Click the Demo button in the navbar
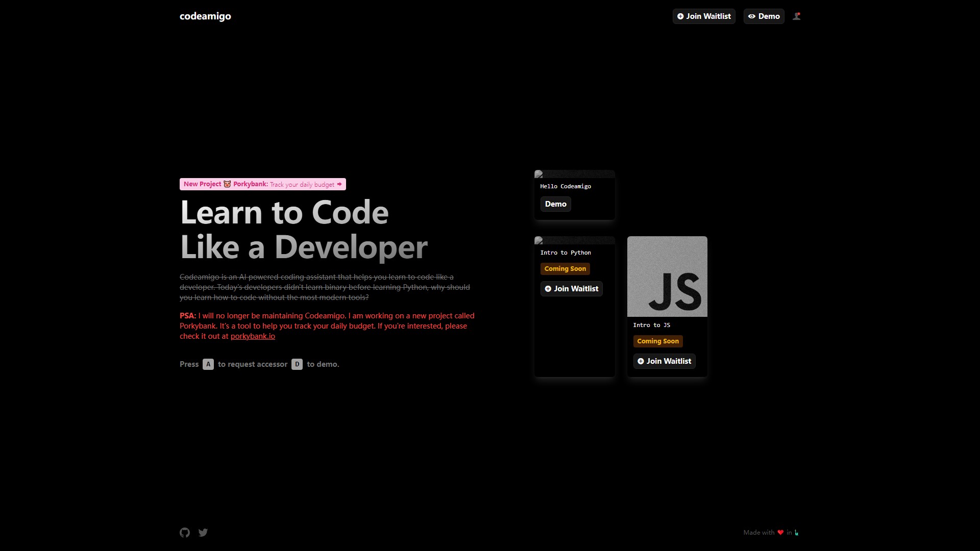Viewport: 980px width, 551px height. coord(764,16)
